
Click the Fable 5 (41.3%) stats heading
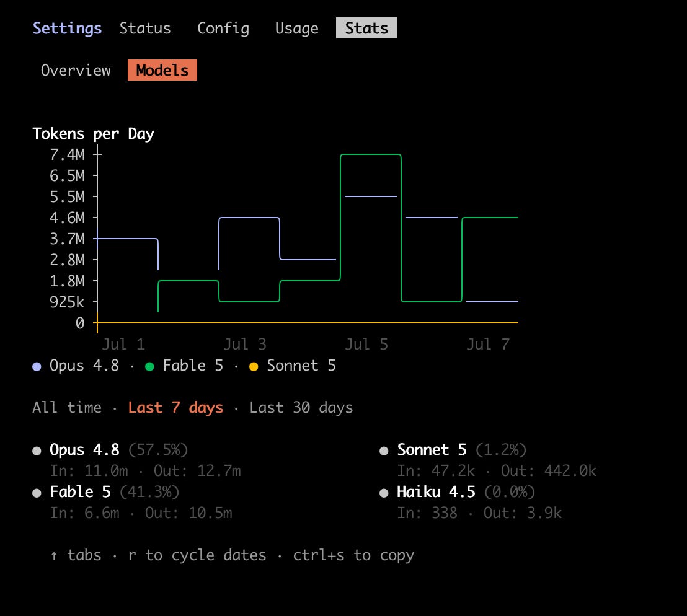[115, 491]
